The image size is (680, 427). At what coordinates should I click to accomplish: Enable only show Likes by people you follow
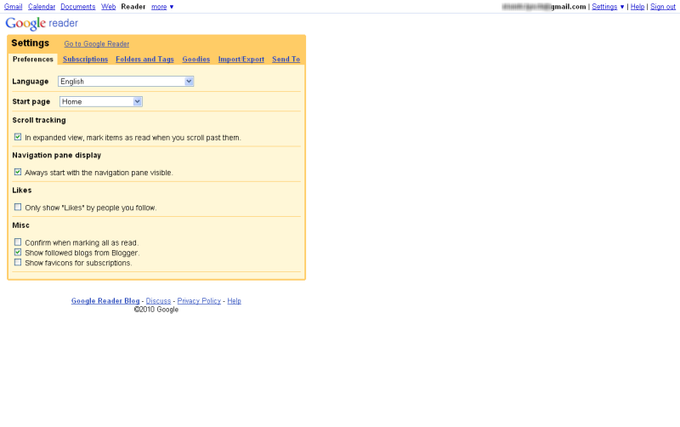[x=18, y=207]
